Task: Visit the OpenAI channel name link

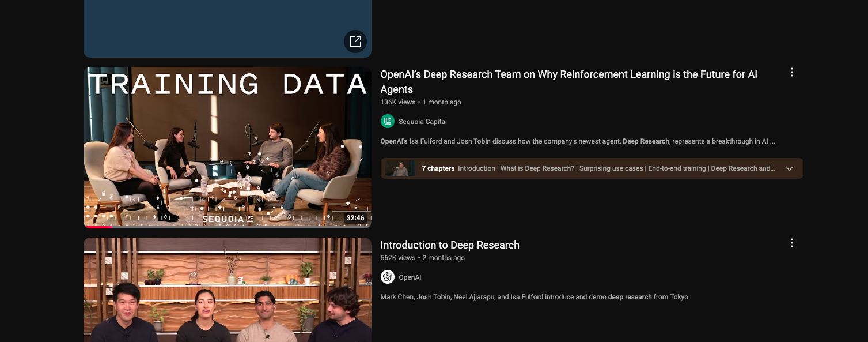Action: 410,277
